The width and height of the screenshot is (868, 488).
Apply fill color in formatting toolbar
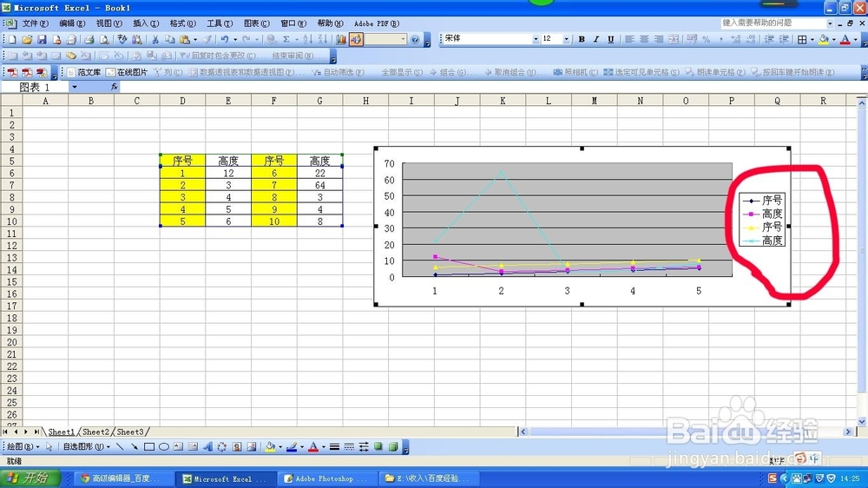click(824, 39)
